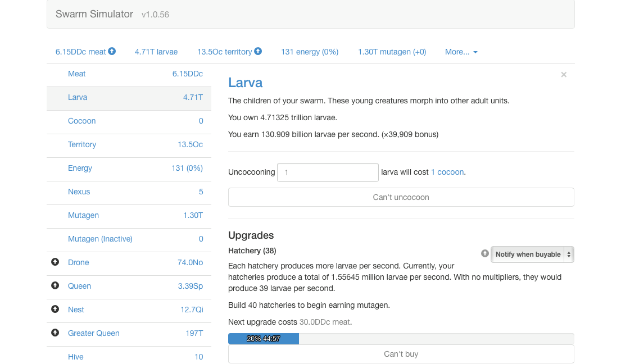Click the upgrade arrow icon beside Queen
The width and height of the screenshot is (621, 364).
[x=55, y=285]
